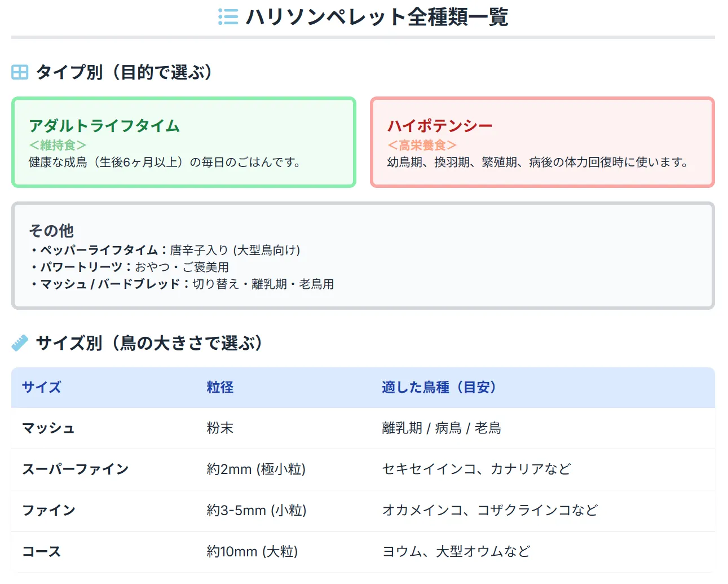This screenshot has height=584, width=728.
Task: Click the サイズ column header
Action: 42,388
